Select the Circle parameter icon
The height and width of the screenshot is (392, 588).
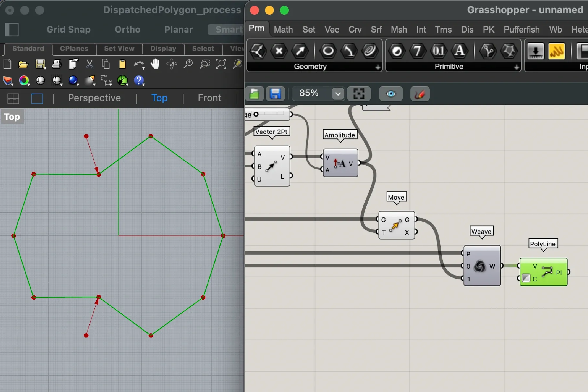pyautogui.click(x=328, y=51)
